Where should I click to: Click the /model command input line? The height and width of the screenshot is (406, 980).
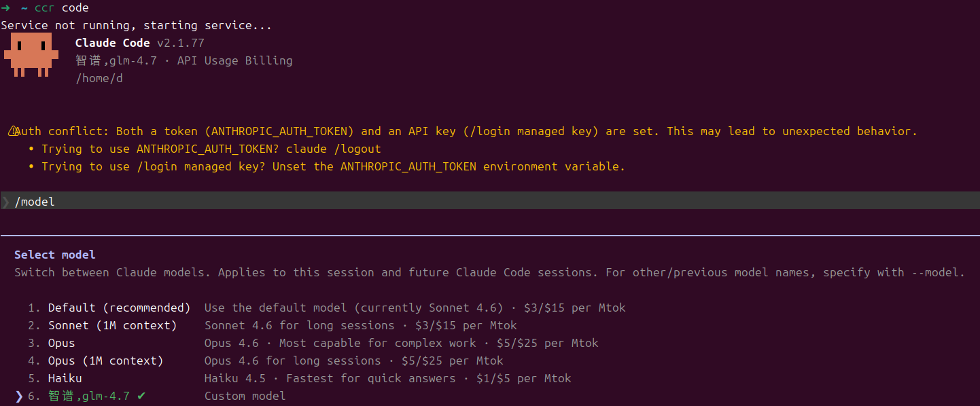point(490,202)
